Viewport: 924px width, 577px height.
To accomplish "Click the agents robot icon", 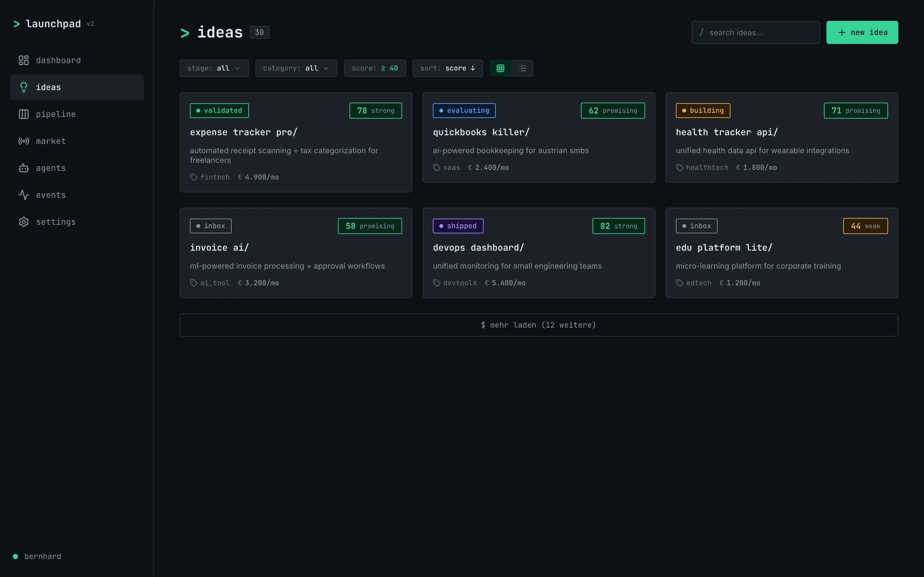I will 24,168.
